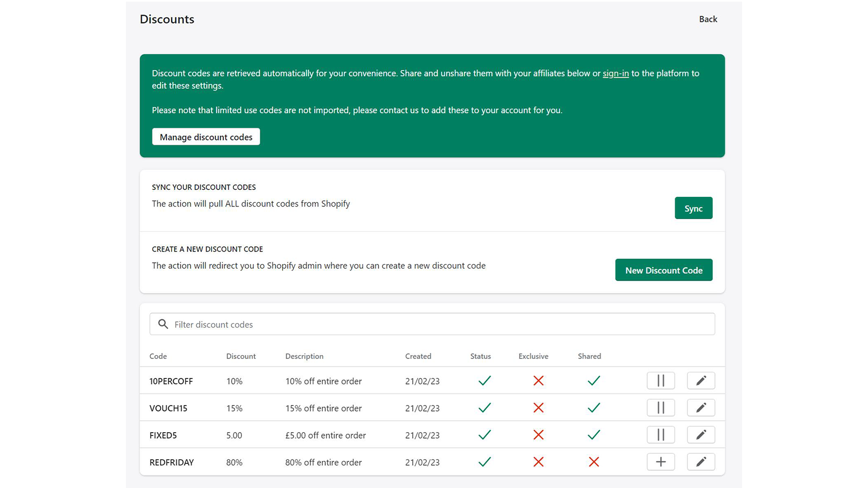
Task: Click inside the filter discount codes field
Action: [x=380, y=324]
